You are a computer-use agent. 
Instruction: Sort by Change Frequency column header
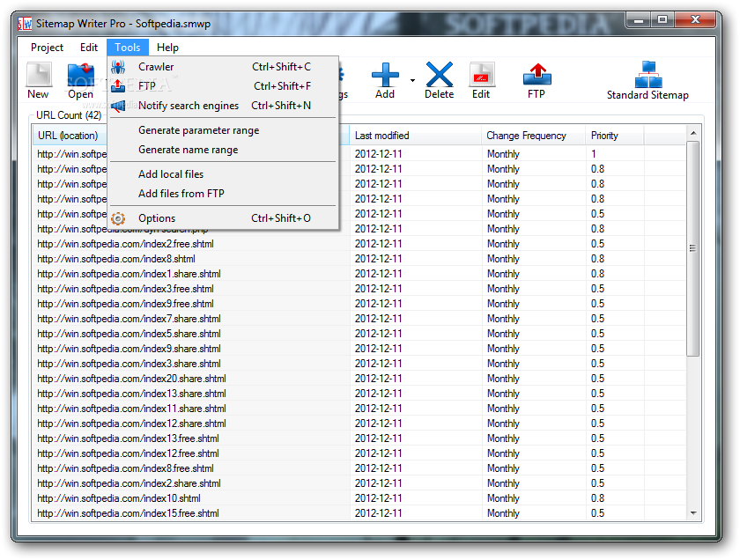[x=533, y=136]
